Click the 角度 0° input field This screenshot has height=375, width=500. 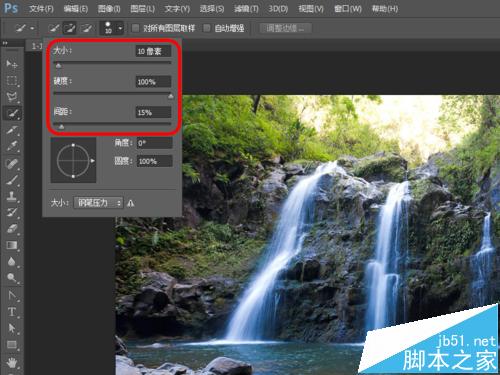coord(155,143)
